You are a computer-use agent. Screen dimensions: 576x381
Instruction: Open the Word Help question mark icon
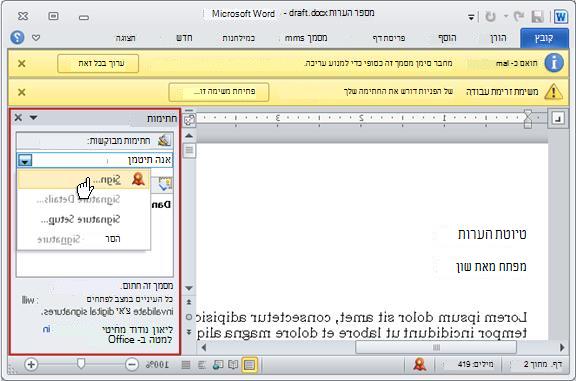(x=17, y=37)
